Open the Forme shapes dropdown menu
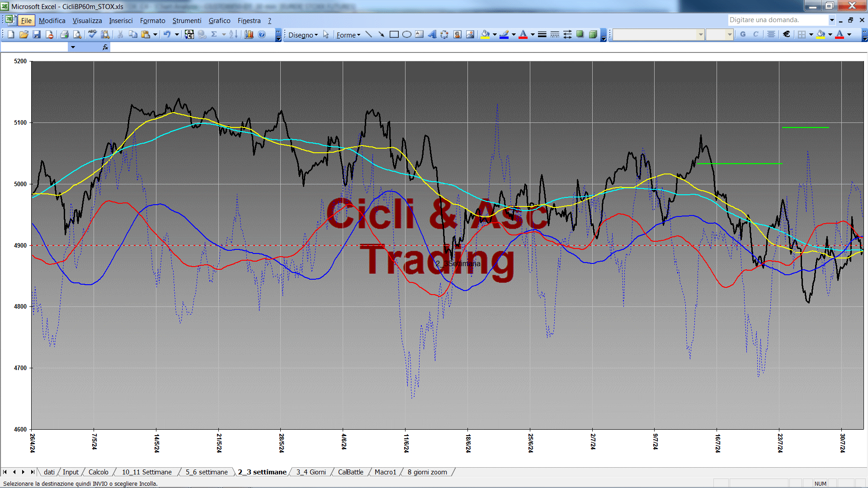This screenshot has width=868, height=488. 348,35
